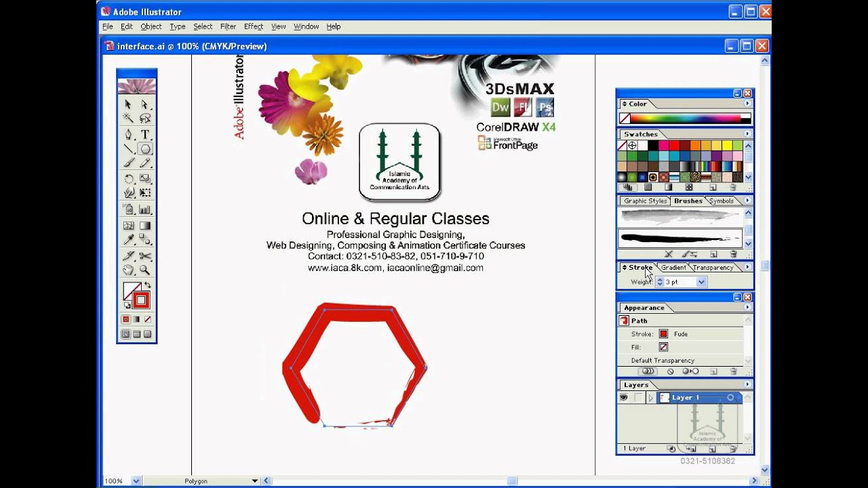Click Clear Appearance icon in Appearance panel
868x488 pixels.
[x=670, y=371]
